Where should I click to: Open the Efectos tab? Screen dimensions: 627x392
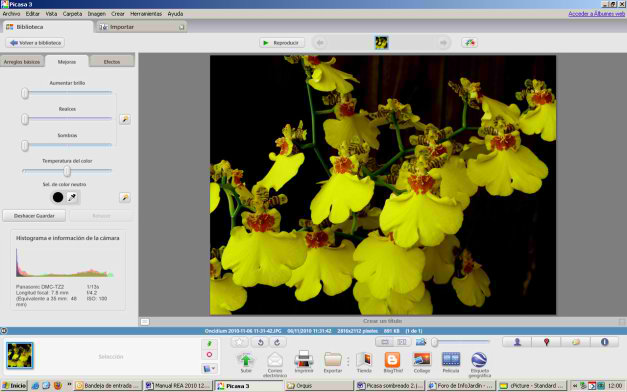112,62
